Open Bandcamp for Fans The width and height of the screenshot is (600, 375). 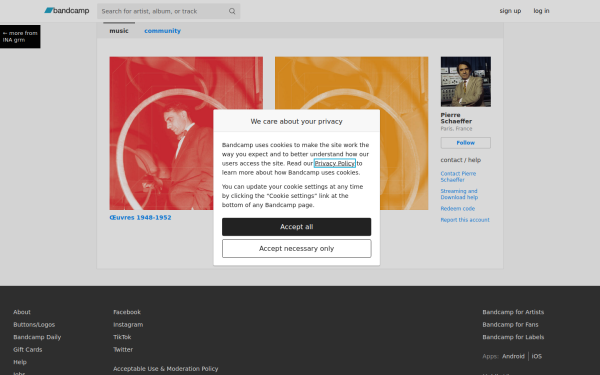coord(510,324)
